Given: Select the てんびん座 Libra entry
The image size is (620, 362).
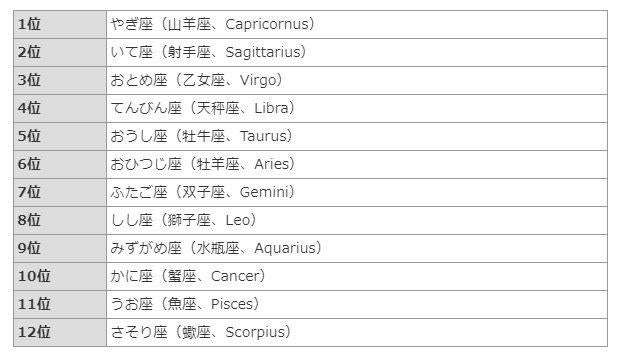Looking at the screenshot, I should [x=203, y=109].
